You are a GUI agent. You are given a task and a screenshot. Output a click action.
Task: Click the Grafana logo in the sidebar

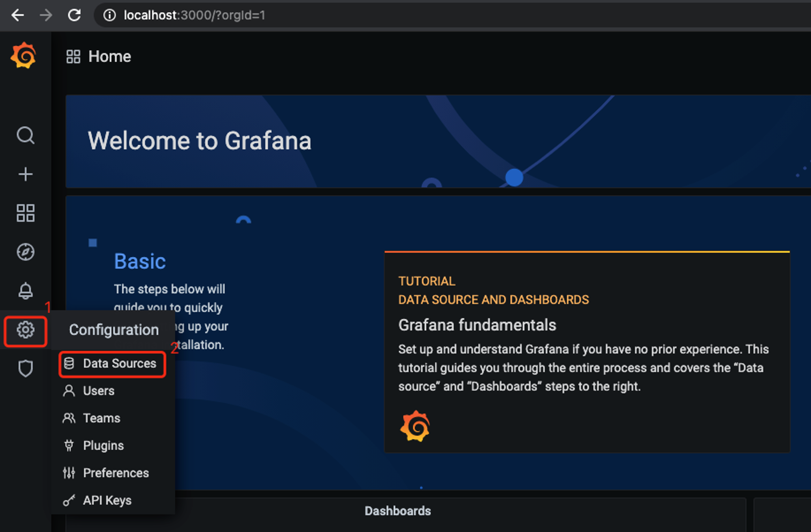click(24, 56)
